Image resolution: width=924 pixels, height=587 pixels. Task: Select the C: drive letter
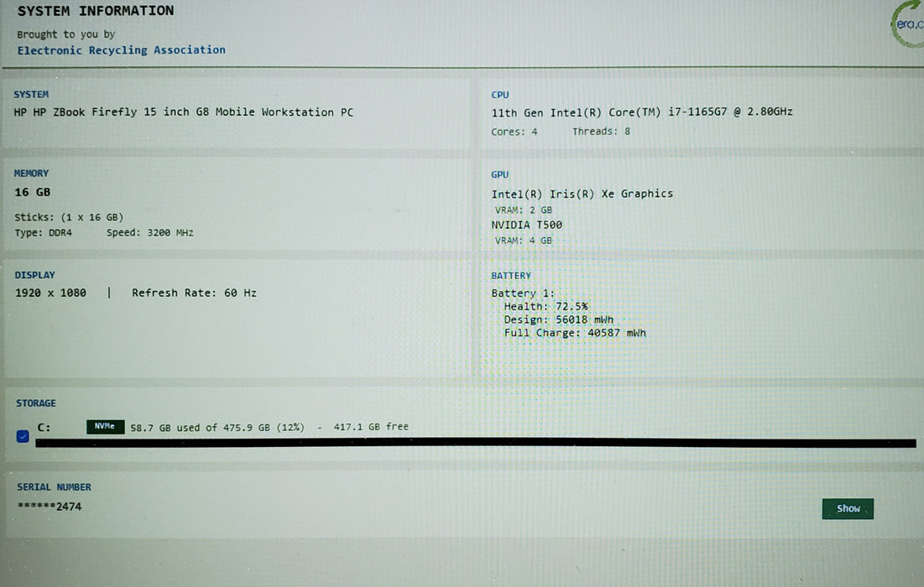click(44, 428)
